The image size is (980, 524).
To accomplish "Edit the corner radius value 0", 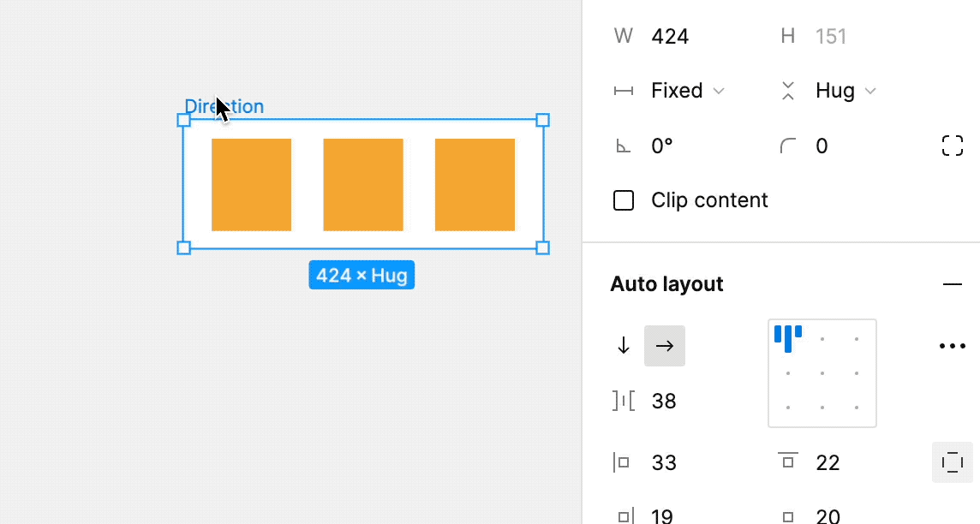I will pyautogui.click(x=822, y=146).
